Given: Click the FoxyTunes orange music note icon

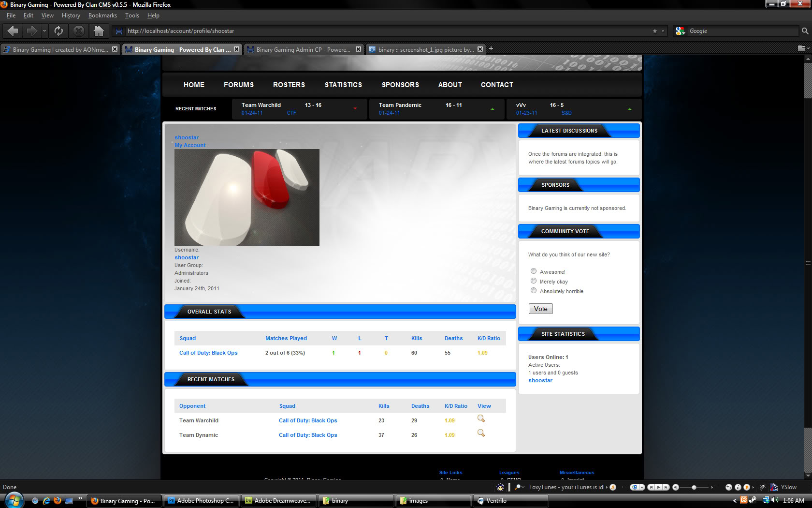Looking at the screenshot, I should coord(613,487).
